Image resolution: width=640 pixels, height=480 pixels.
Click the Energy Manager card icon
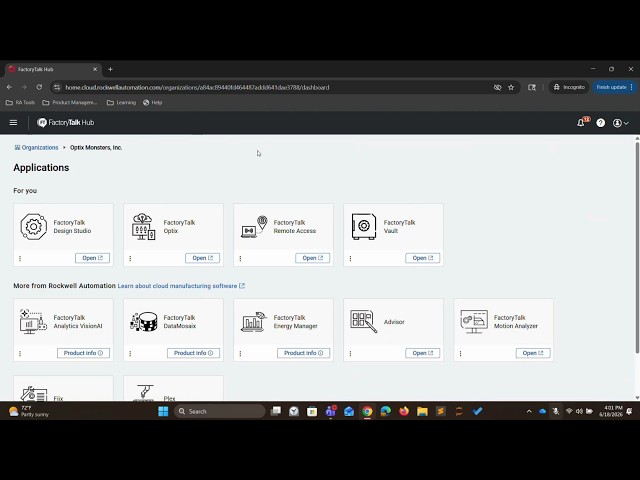[253, 322]
